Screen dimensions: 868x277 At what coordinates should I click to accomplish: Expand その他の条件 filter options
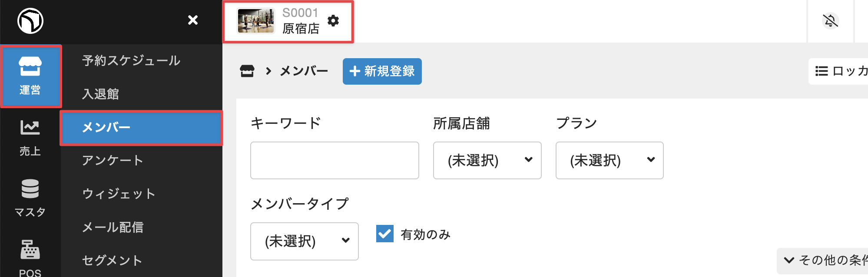click(x=823, y=260)
